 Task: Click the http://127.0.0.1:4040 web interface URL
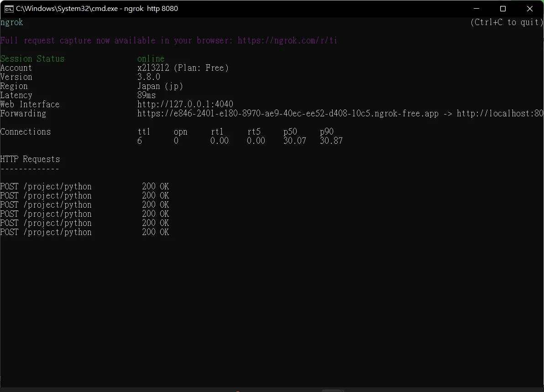(x=185, y=104)
